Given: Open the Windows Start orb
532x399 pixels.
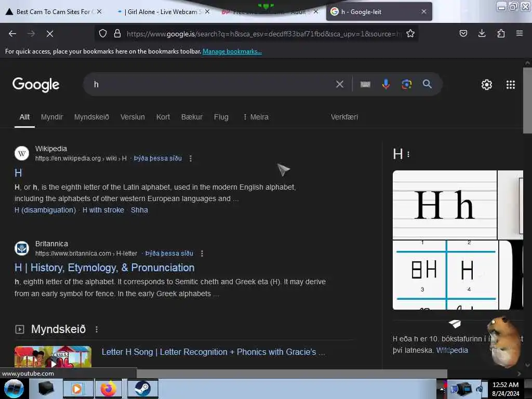Looking at the screenshot, I should point(14,389).
